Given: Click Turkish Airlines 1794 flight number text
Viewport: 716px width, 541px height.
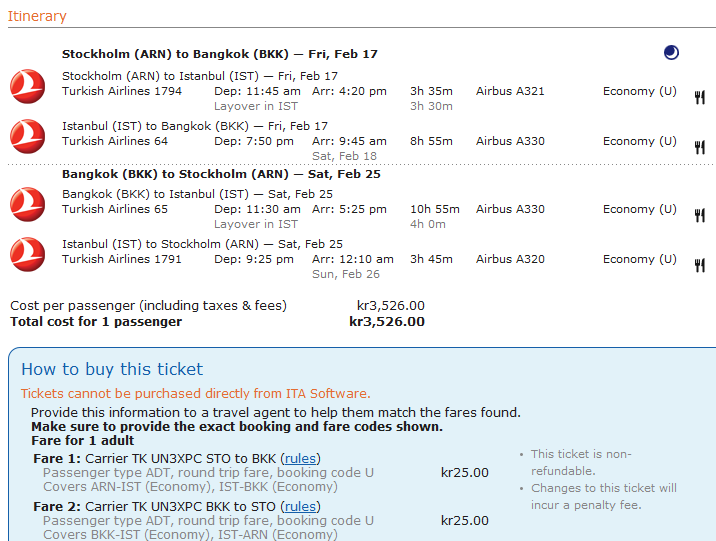Looking at the screenshot, I should pos(122,91).
